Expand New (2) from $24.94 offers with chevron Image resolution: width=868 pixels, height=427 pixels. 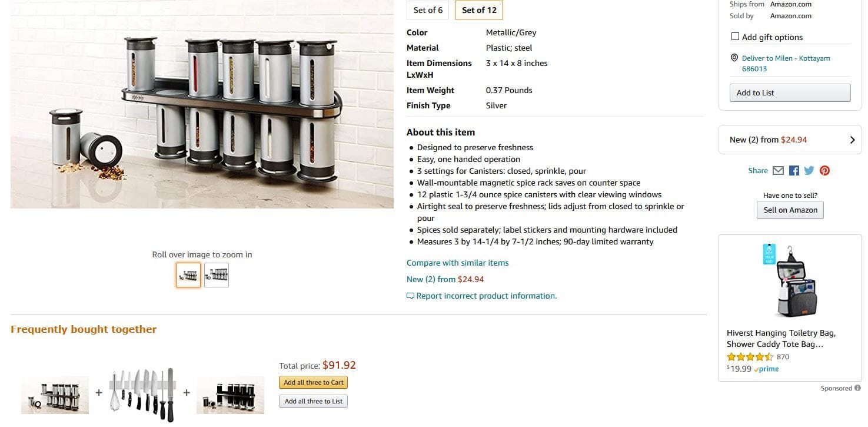[x=852, y=140]
